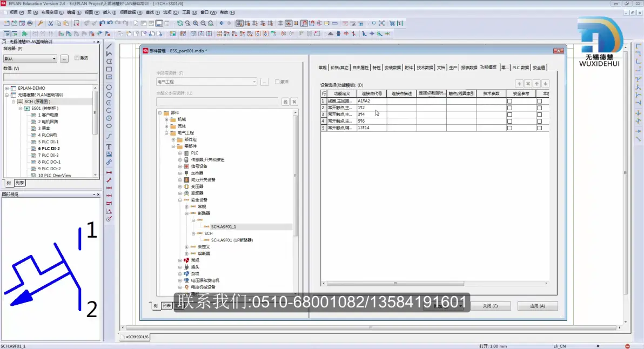
Task: Switch to the 安装数据 tab
Action: click(x=392, y=68)
